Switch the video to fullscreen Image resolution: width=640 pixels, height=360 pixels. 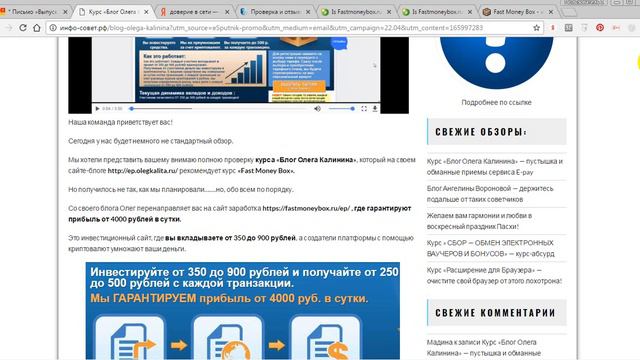[x=364, y=109]
